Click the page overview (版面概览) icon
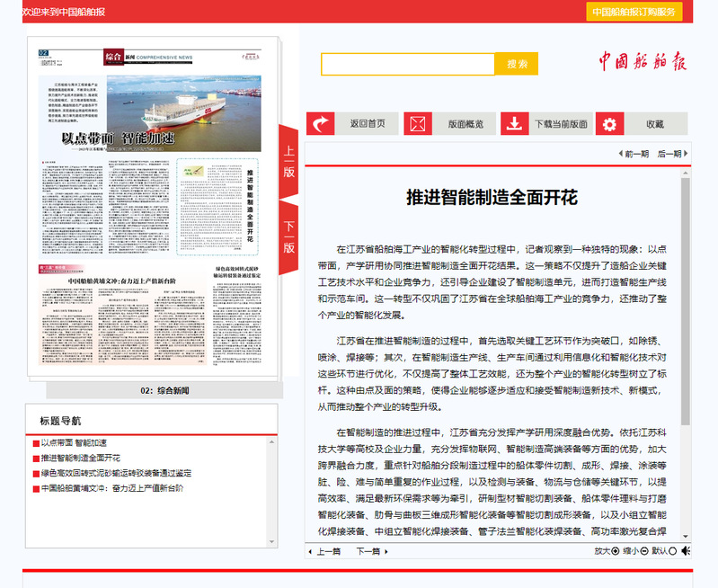 click(x=418, y=124)
